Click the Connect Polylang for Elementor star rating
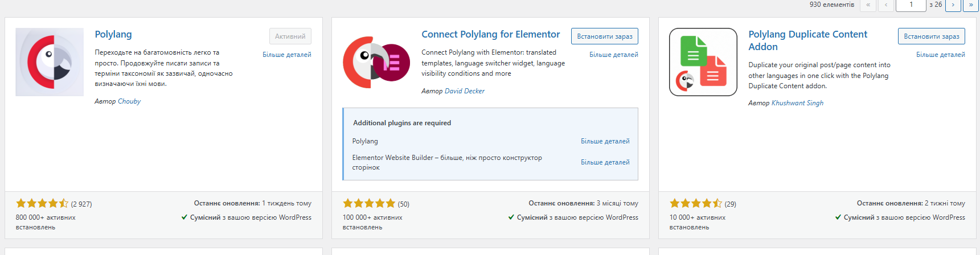 tap(369, 203)
